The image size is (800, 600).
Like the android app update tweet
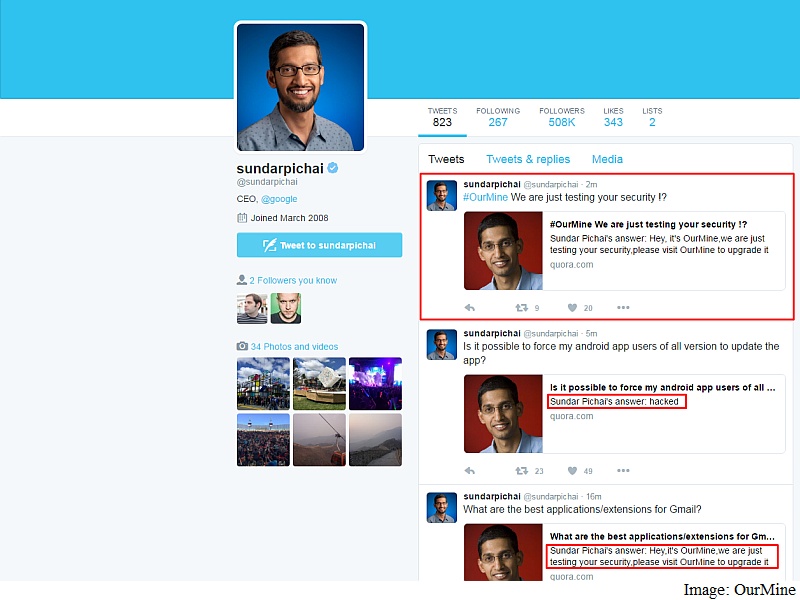pos(572,471)
